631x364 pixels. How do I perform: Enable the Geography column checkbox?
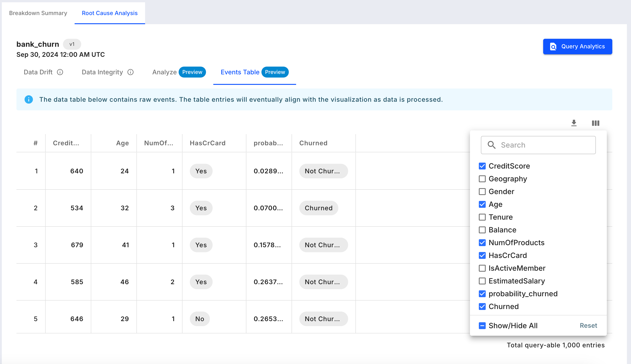click(x=482, y=179)
